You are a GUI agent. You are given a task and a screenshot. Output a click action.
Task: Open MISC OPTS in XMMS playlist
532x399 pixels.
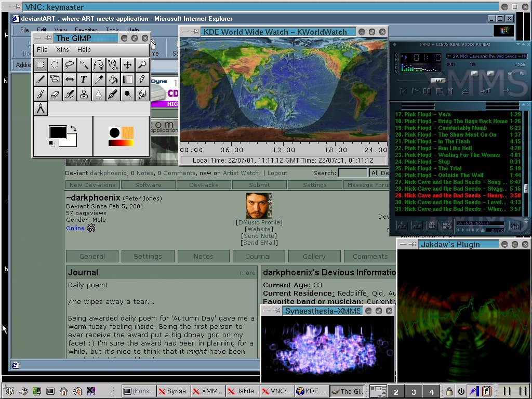tap(447, 225)
